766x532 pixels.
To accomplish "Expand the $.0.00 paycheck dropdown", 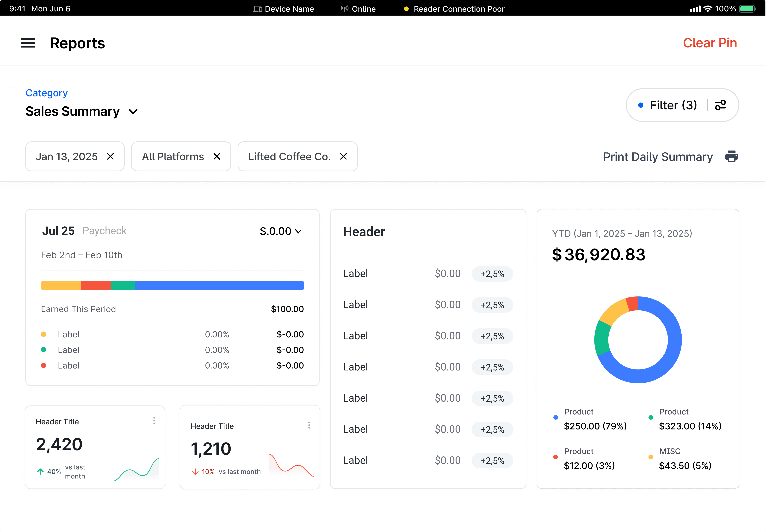I will 298,231.
